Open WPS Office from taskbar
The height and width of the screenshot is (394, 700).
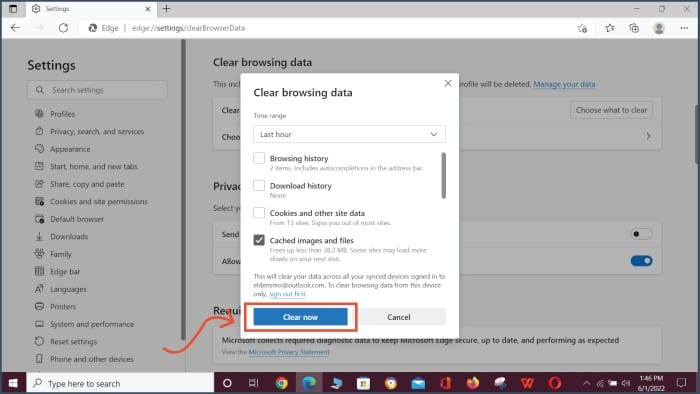(527, 383)
